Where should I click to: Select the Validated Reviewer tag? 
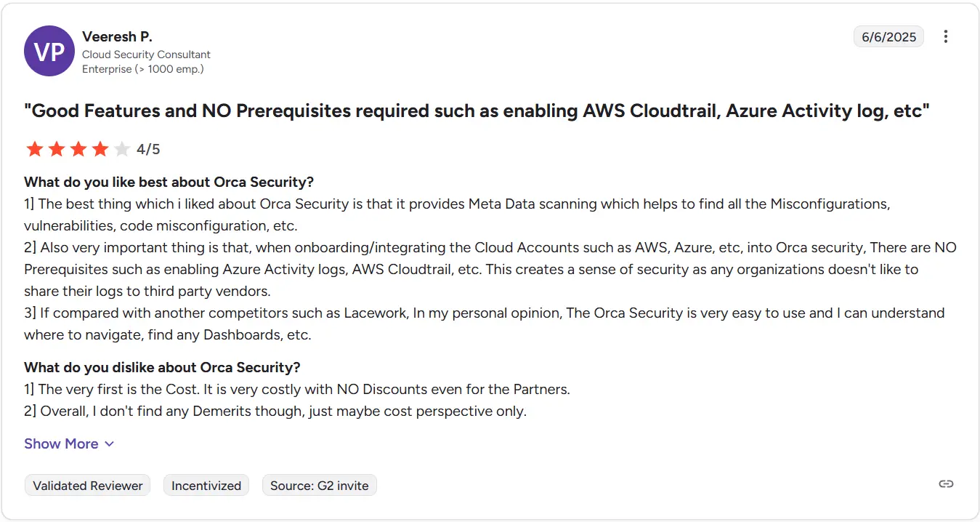[88, 486]
